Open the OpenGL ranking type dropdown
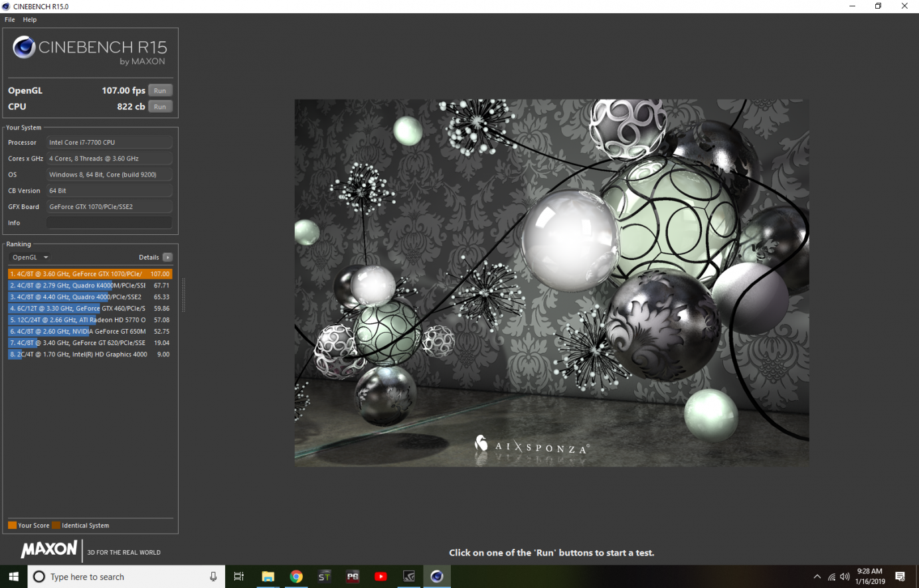 (x=30, y=257)
